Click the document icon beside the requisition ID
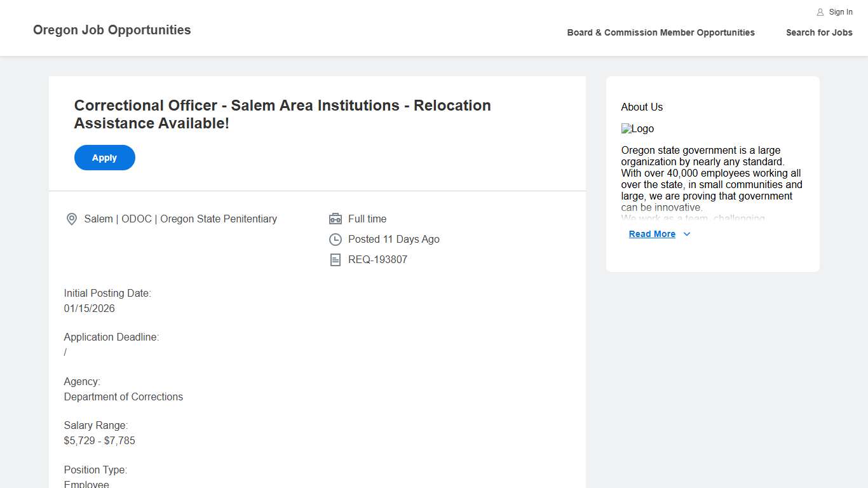This screenshot has width=868, height=488. point(336,260)
